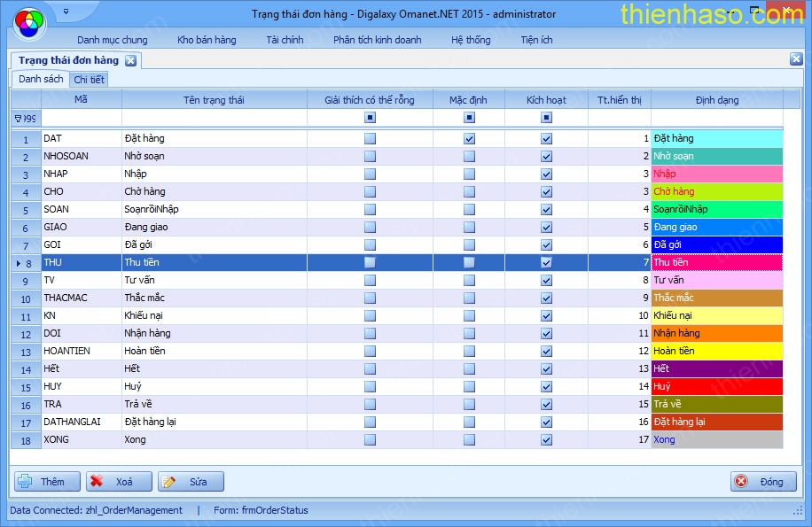The width and height of the screenshot is (812, 527).
Task: Click the Digalaxy application logo icon
Action: point(29,18)
